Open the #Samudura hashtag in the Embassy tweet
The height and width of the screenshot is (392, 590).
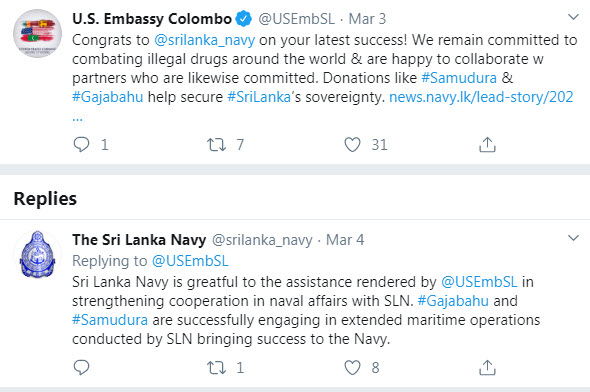[x=459, y=78]
